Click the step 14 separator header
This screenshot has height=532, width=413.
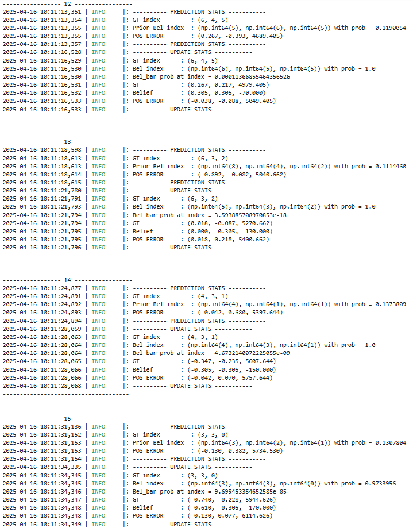(x=68, y=280)
